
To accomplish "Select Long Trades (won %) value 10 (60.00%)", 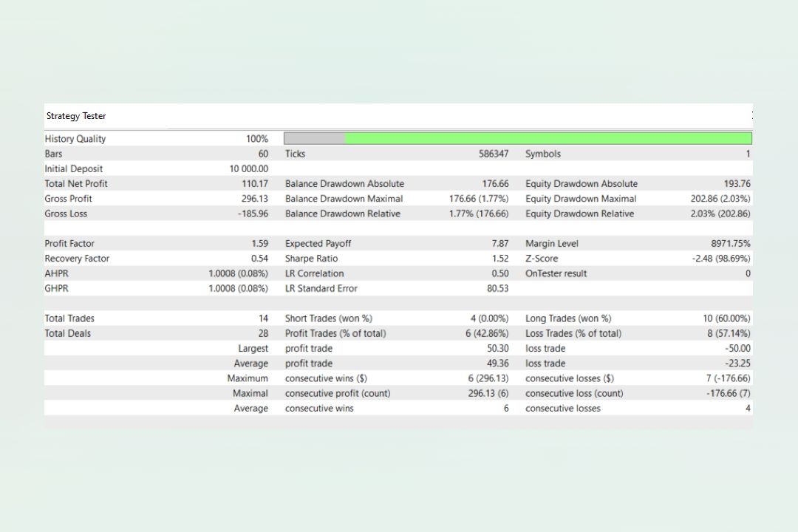I will click(726, 318).
